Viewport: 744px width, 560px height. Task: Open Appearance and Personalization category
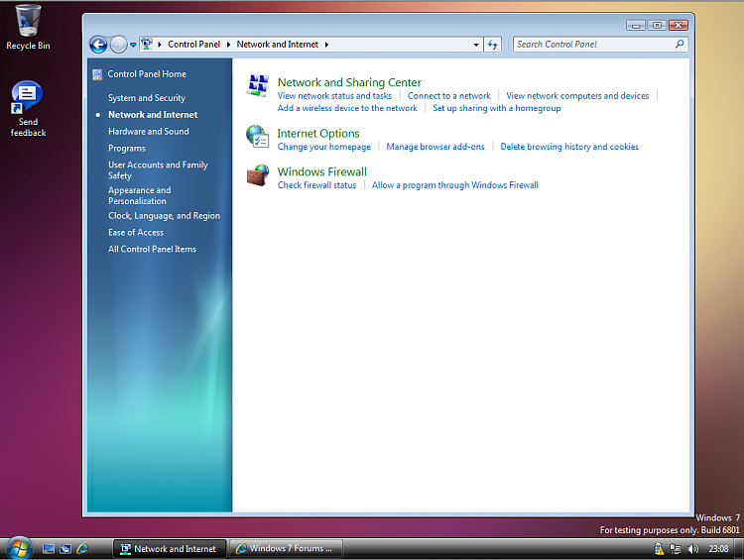140,195
